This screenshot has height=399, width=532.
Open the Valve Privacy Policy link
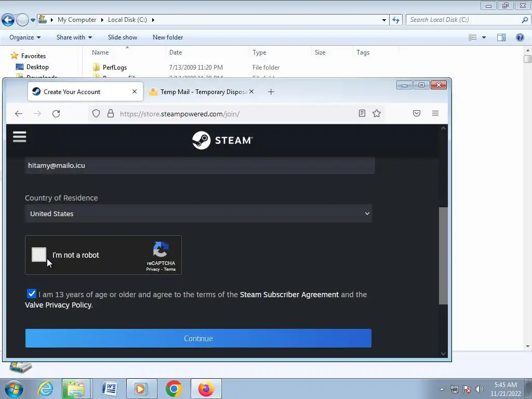pyautogui.click(x=58, y=305)
